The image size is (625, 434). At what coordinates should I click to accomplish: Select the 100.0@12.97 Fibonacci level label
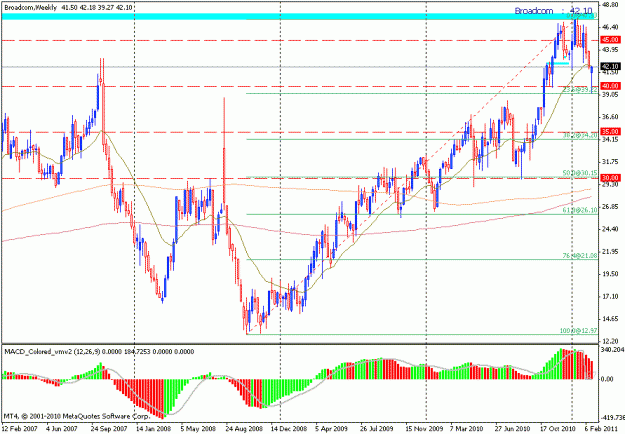(578, 331)
